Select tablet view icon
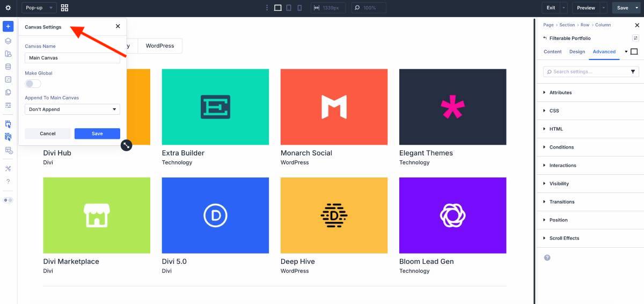 tap(289, 8)
